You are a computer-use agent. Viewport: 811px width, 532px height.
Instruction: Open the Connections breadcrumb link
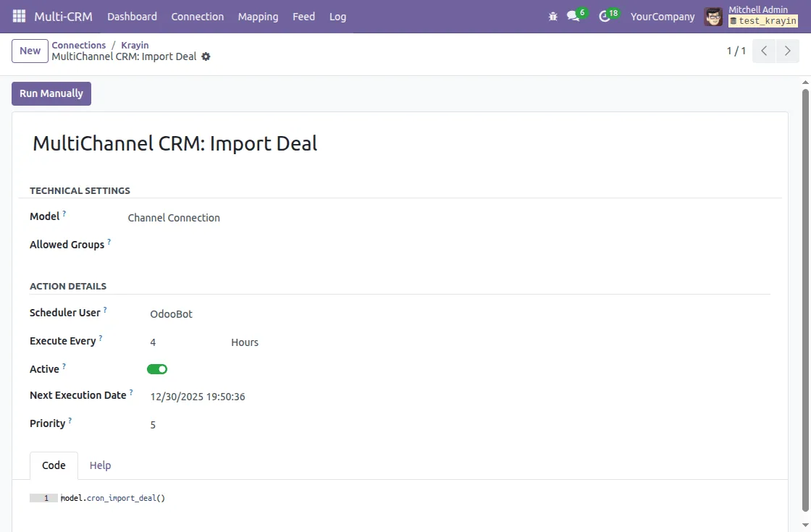click(78, 45)
